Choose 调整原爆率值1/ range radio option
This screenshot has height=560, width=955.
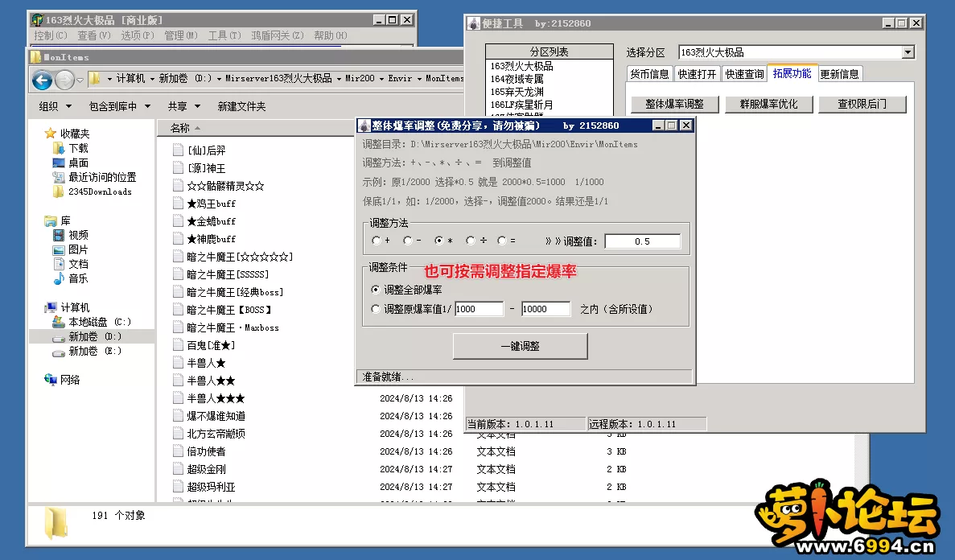point(375,309)
